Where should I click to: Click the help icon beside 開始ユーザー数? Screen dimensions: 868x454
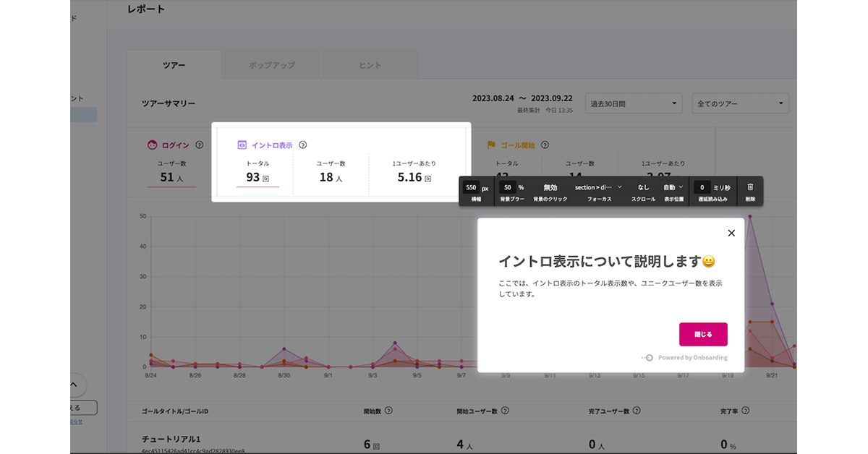(505, 411)
